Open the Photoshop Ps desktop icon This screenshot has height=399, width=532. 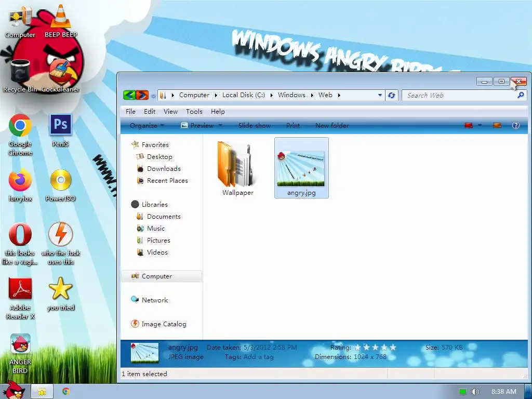pyautogui.click(x=61, y=130)
